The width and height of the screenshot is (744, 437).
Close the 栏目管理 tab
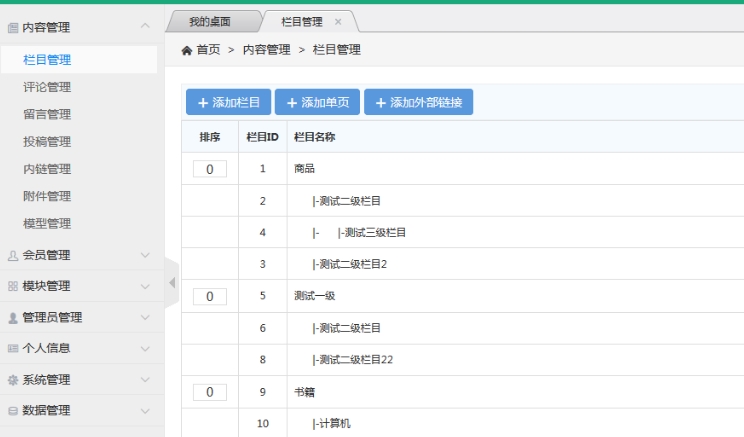click(337, 21)
